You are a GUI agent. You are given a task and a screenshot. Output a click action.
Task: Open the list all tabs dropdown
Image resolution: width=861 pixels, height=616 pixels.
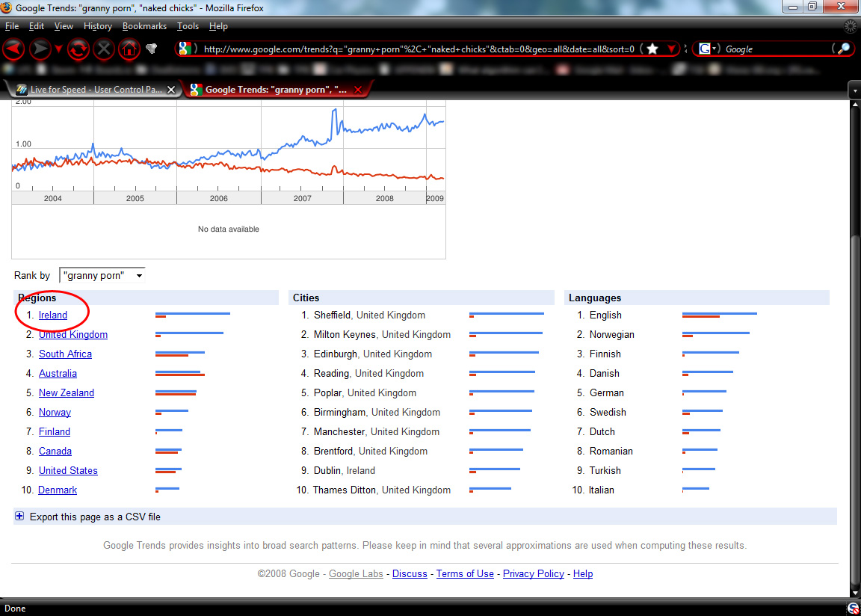click(x=854, y=90)
